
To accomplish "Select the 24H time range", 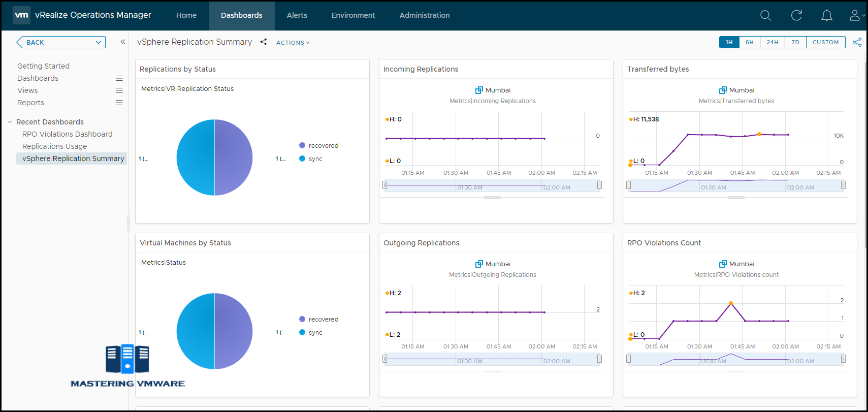I will (x=773, y=42).
